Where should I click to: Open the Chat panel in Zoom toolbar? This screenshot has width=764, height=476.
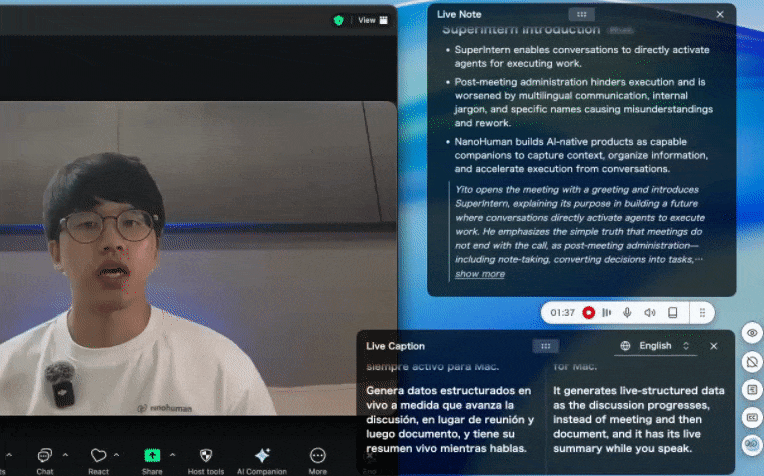tap(45, 458)
